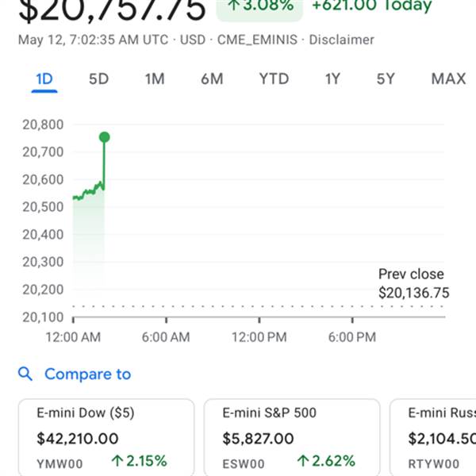Show the 6M chart range
Viewport: 476px width, 476px height.
coord(212,79)
